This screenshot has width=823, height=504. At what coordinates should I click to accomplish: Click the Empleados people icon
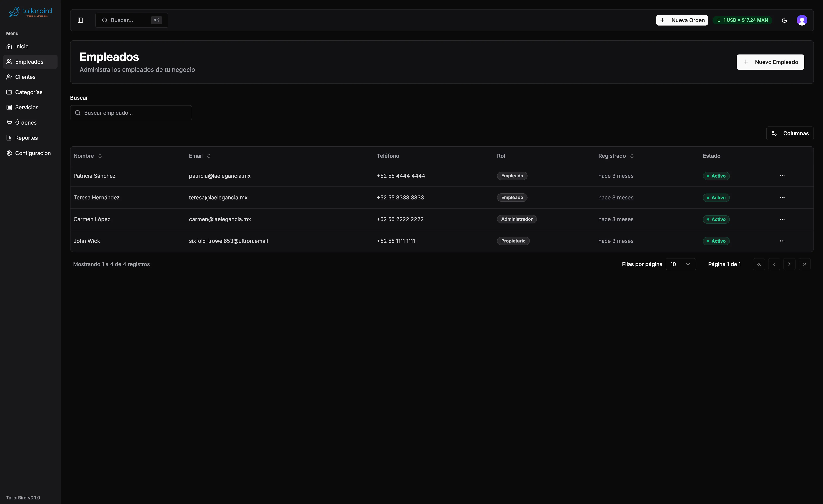click(9, 62)
